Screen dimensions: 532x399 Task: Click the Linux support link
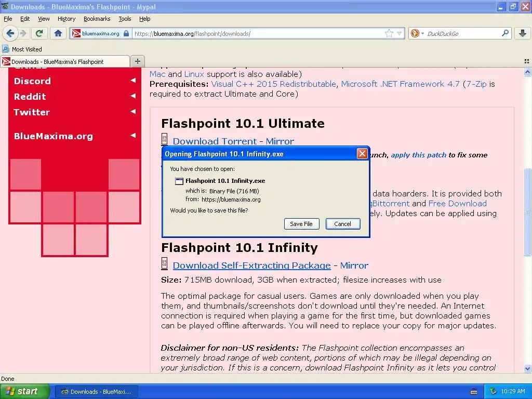click(x=194, y=74)
